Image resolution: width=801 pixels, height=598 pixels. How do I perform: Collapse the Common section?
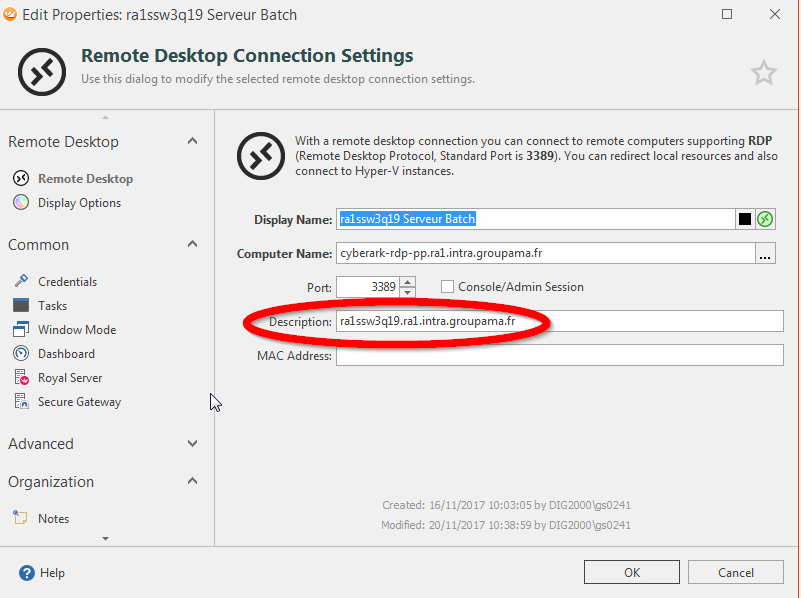[x=193, y=245]
